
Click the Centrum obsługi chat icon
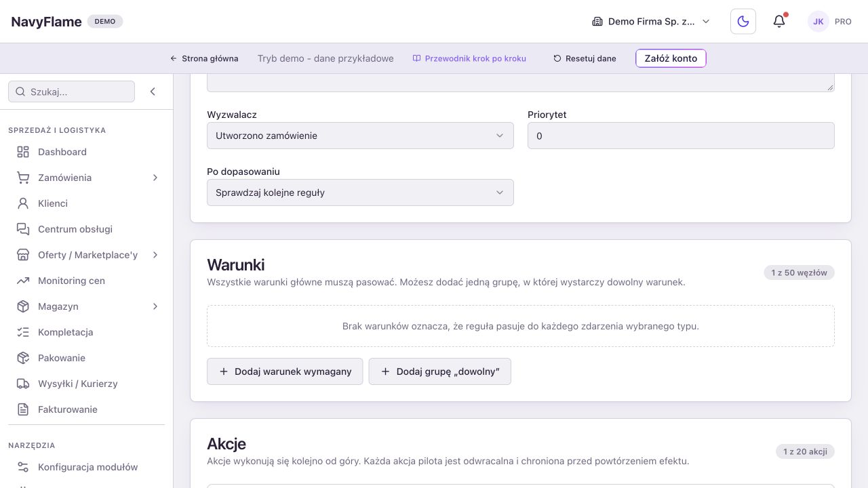[23, 229]
